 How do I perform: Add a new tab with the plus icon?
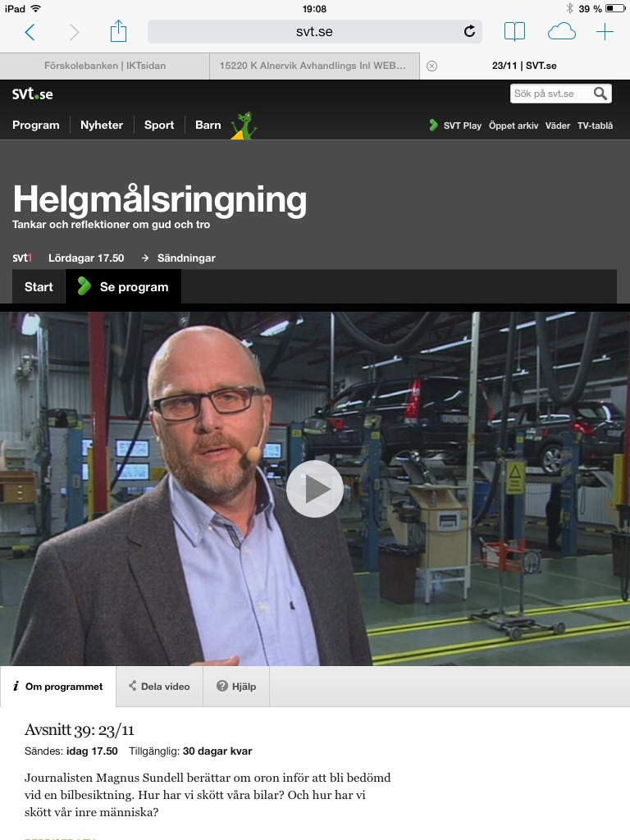tap(605, 32)
